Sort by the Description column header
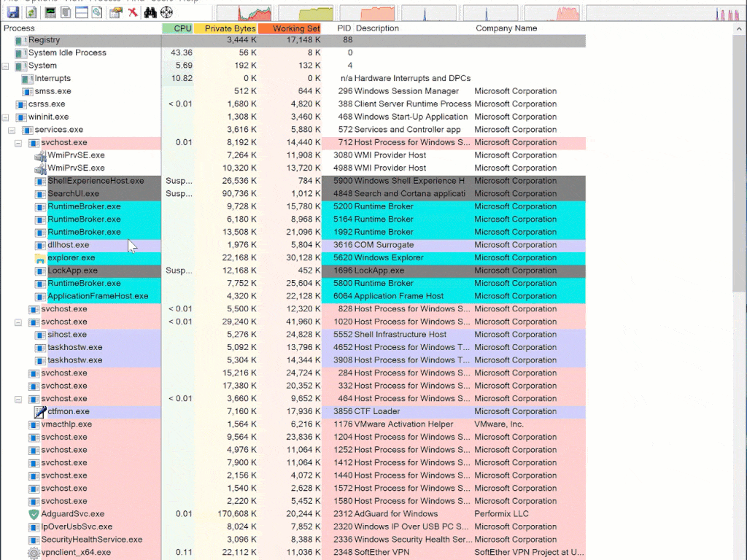 click(413, 28)
